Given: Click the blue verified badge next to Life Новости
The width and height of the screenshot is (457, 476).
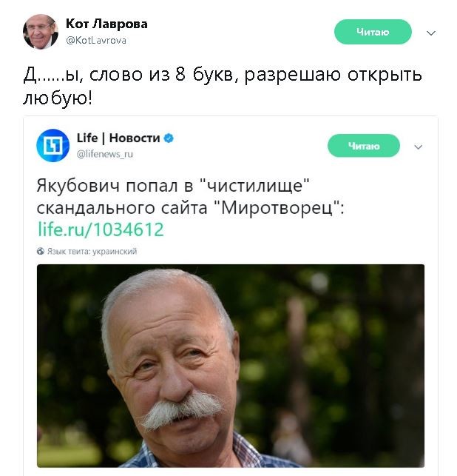Looking at the screenshot, I should (x=169, y=138).
